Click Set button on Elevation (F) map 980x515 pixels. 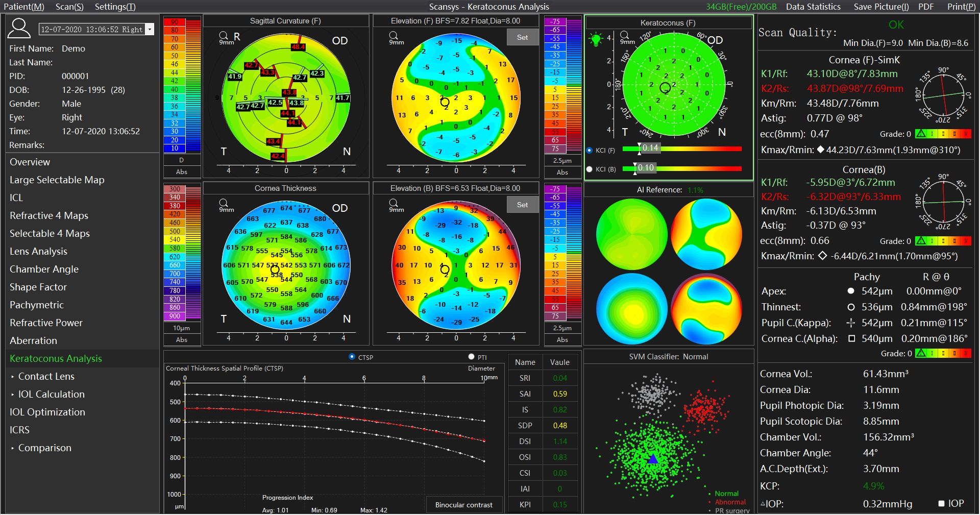point(522,37)
